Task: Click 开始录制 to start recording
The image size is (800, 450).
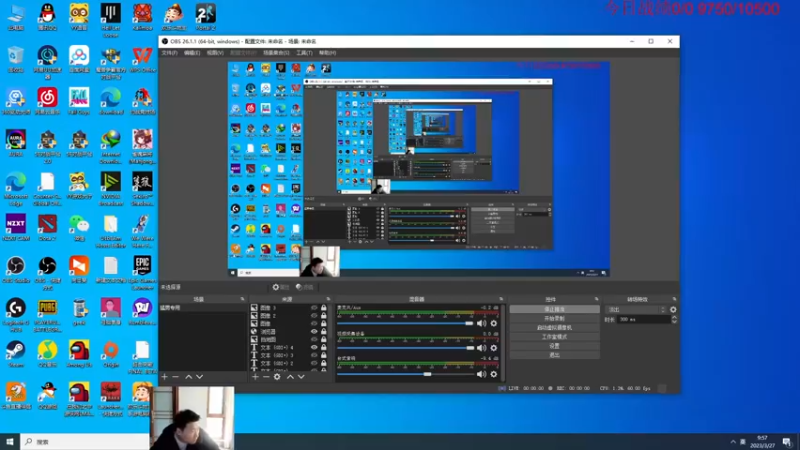Action: coord(555,318)
